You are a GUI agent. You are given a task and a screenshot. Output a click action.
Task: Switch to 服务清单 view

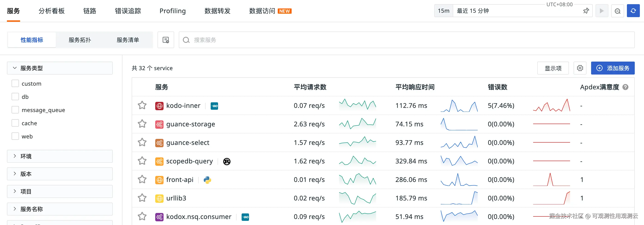[x=128, y=40]
